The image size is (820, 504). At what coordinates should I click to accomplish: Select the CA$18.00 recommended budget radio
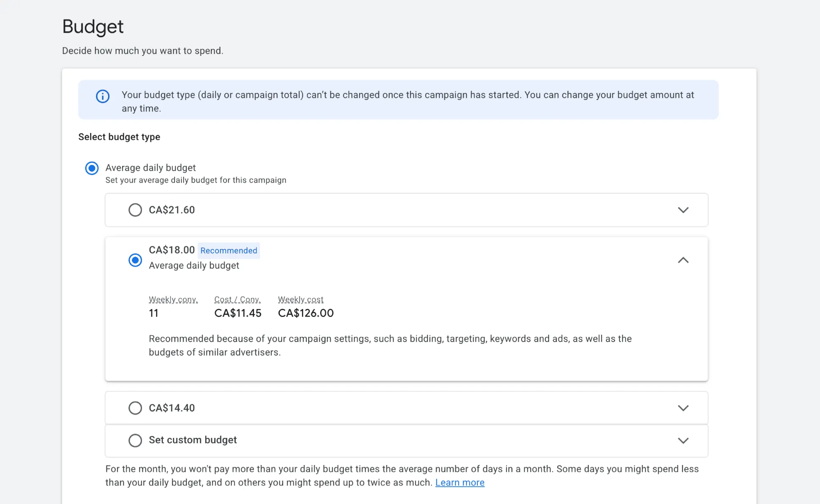[x=135, y=260]
